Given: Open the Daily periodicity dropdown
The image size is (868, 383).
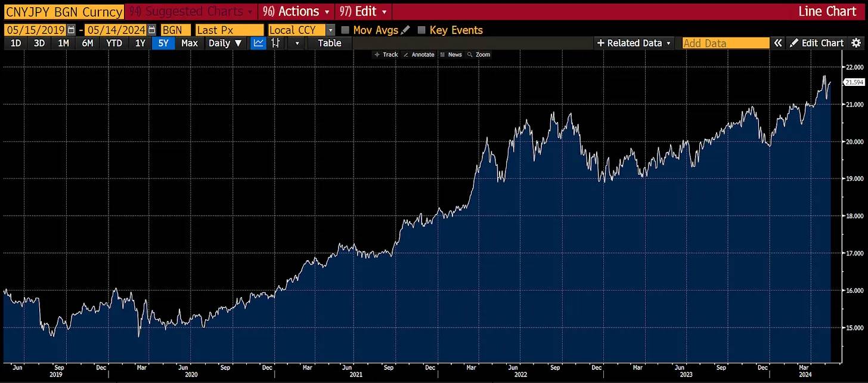Looking at the screenshot, I should pos(225,43).
